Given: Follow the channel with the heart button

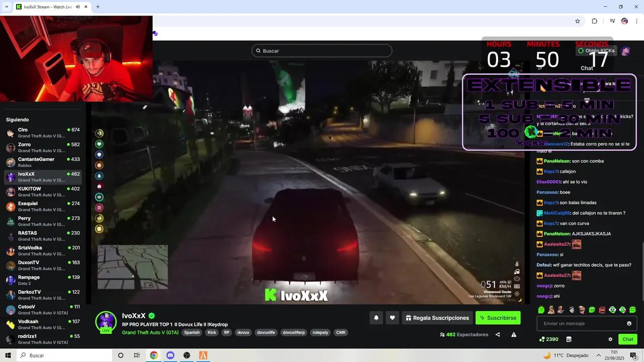Looking at the screenshot, I should point(392,318).
